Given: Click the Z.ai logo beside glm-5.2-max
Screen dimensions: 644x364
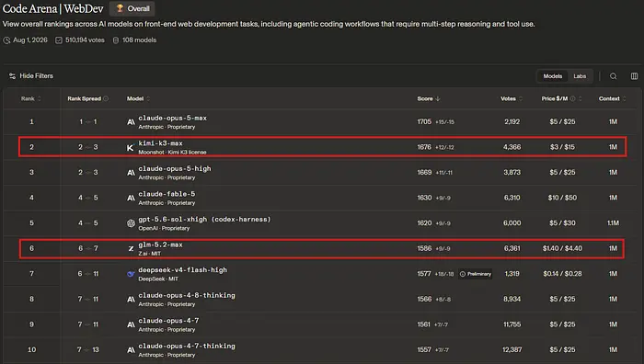Looking at the screenshot, I should tap(131, 249).
